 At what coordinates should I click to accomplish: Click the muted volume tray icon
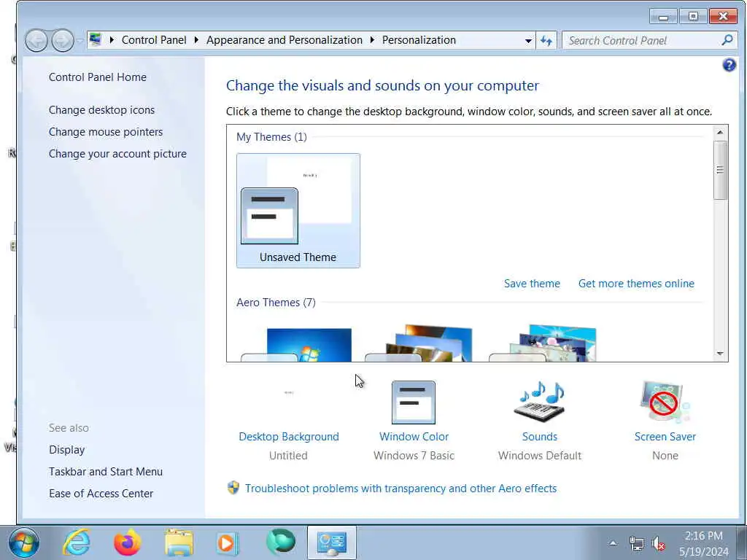click(659, 543)
